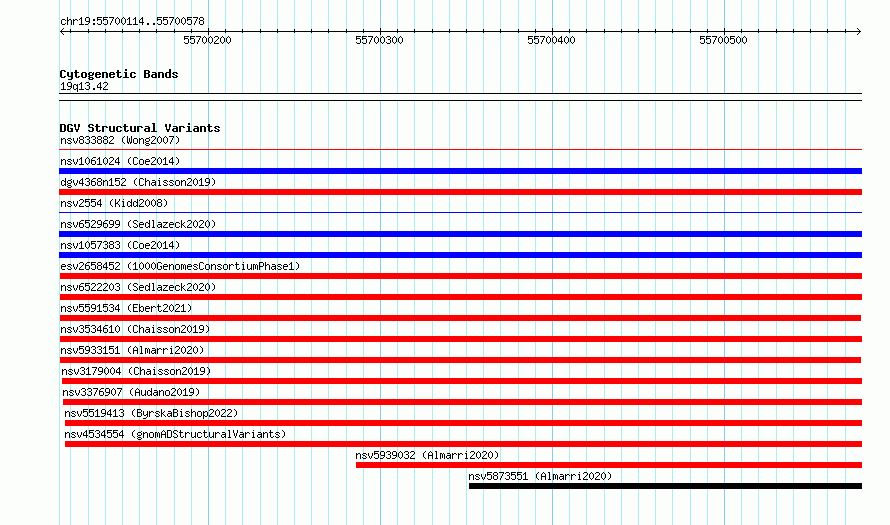890x525 pixels.
Task: Click the red bar of nsv5519413
Action: (x=463, y=423)
